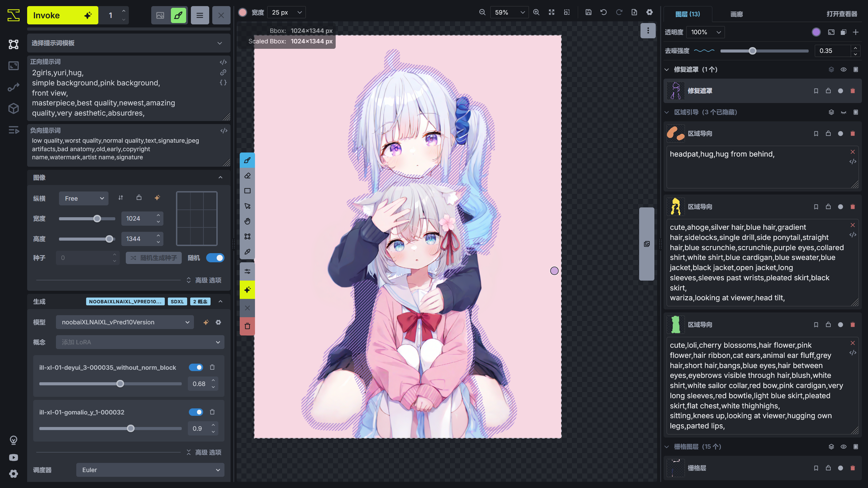This screenshot has width=868, height=488.
Task: Open the transform bounding box tool
Action: tap(247, 236)
